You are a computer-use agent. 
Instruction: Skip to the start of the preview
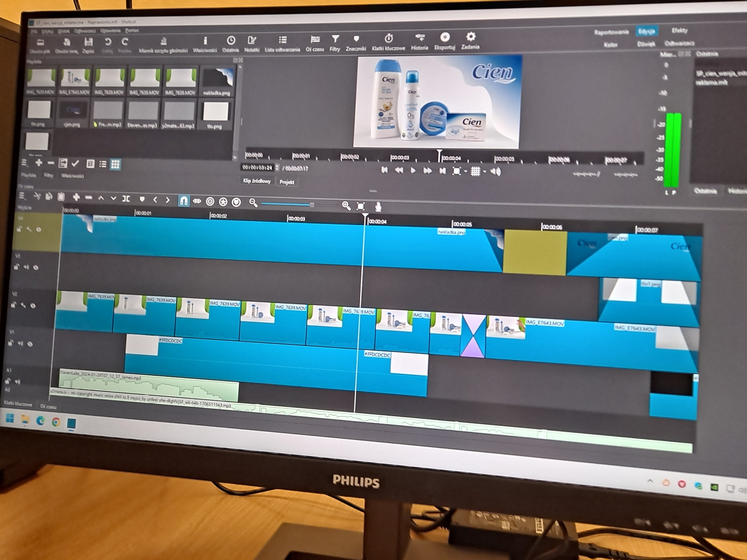tap(384, 170)
